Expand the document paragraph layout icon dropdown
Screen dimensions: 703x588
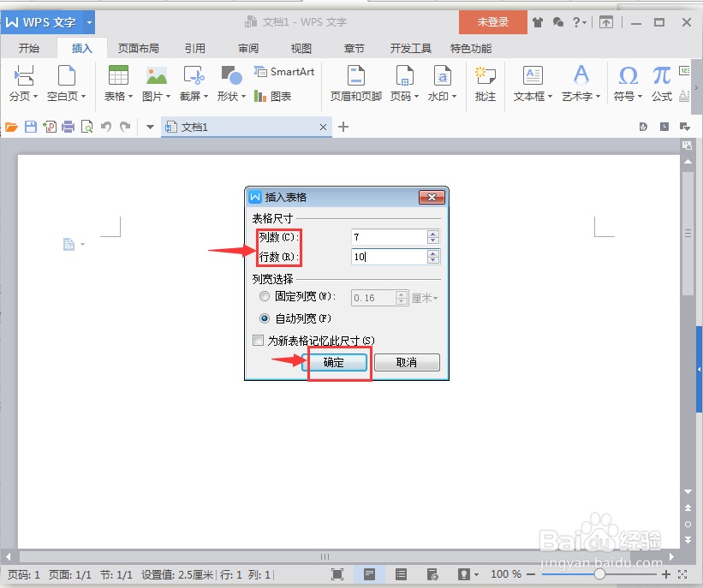point(82,244)
